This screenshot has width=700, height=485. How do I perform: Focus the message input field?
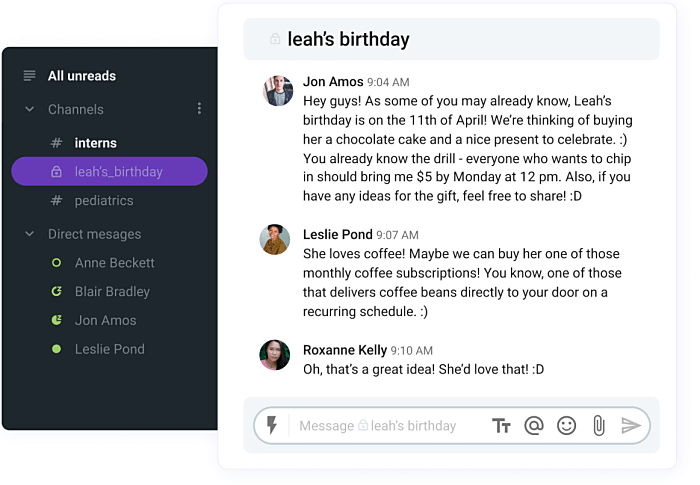pos(390,426)
